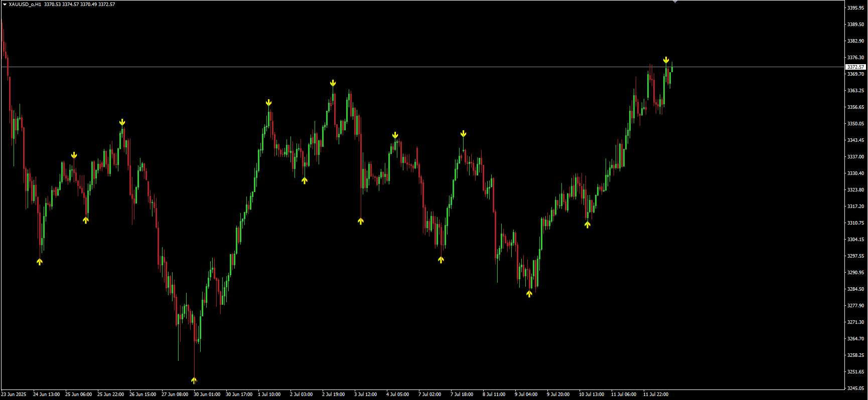
Task: Click the yellow buy arrow above 10 Jul 13:00
Action: pos(588,225)
